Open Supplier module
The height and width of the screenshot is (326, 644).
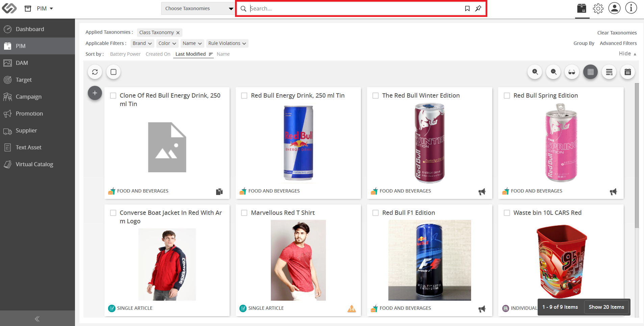pos(37,130)
